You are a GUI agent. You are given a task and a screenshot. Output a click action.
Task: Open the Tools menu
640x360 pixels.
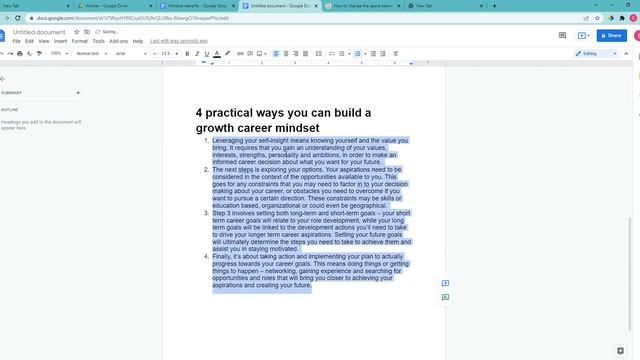98,41
